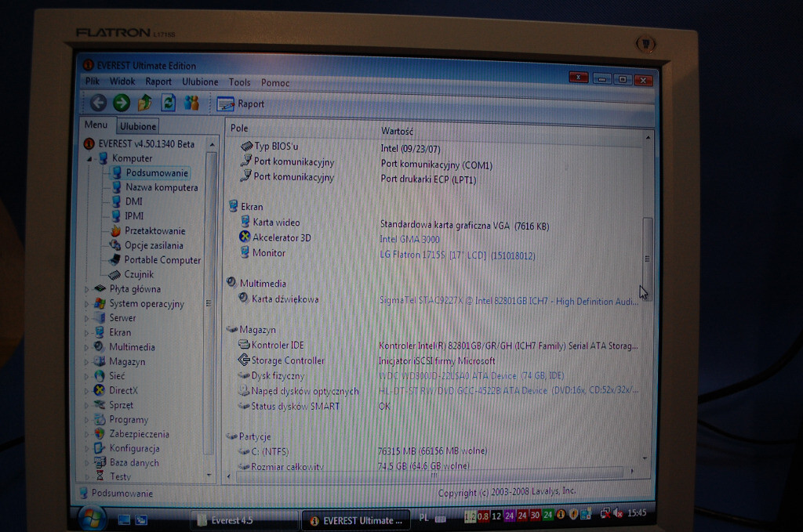Screen dimensions: 803x532
Task: Select IPMI tree item
Action: tap(134, 216)
